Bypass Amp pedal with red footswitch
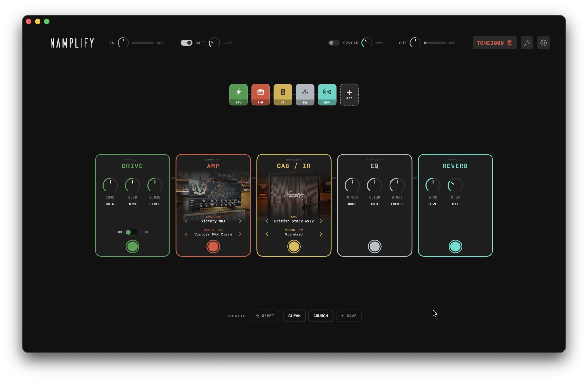This screenshot has width=588, height=382. point(213,246)
